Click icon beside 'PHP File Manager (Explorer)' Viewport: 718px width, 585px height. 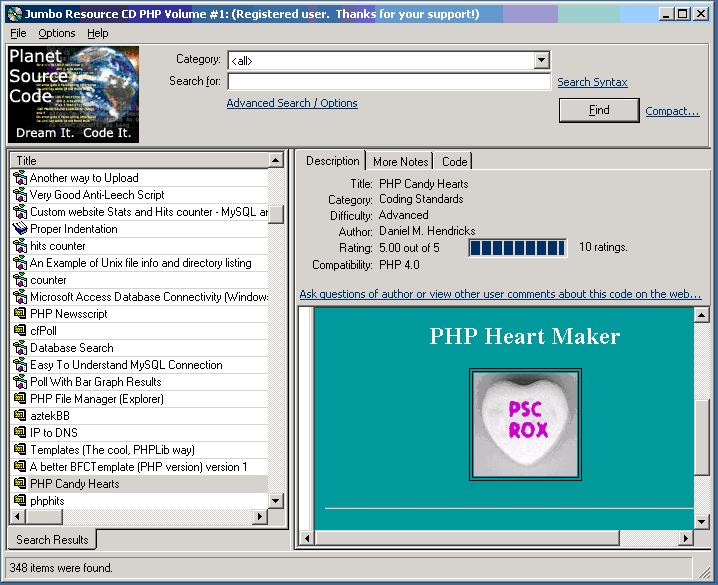(20, 398)
